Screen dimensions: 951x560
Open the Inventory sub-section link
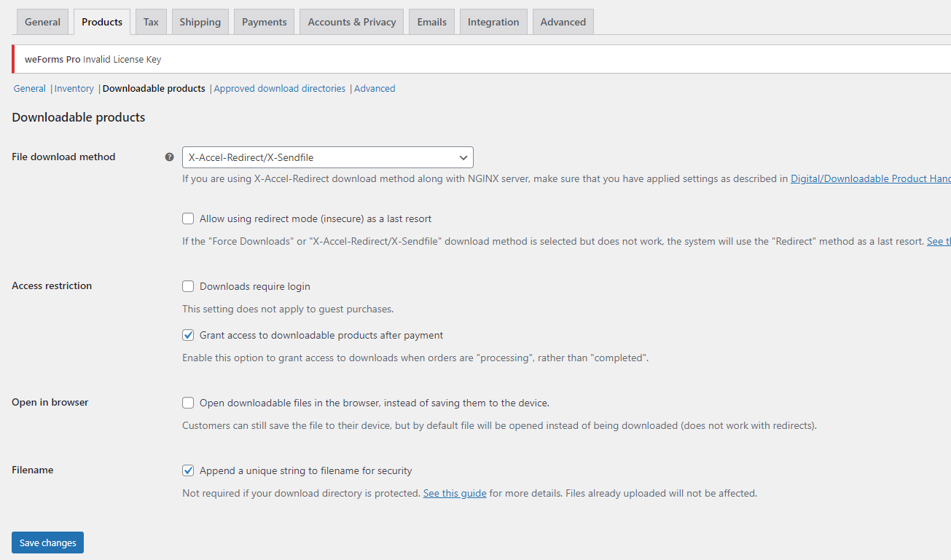74,88
